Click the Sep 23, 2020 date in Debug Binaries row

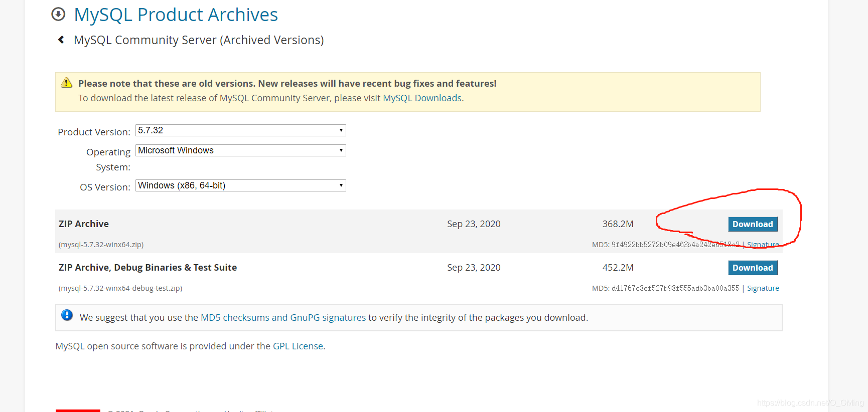tap(474, 268)
